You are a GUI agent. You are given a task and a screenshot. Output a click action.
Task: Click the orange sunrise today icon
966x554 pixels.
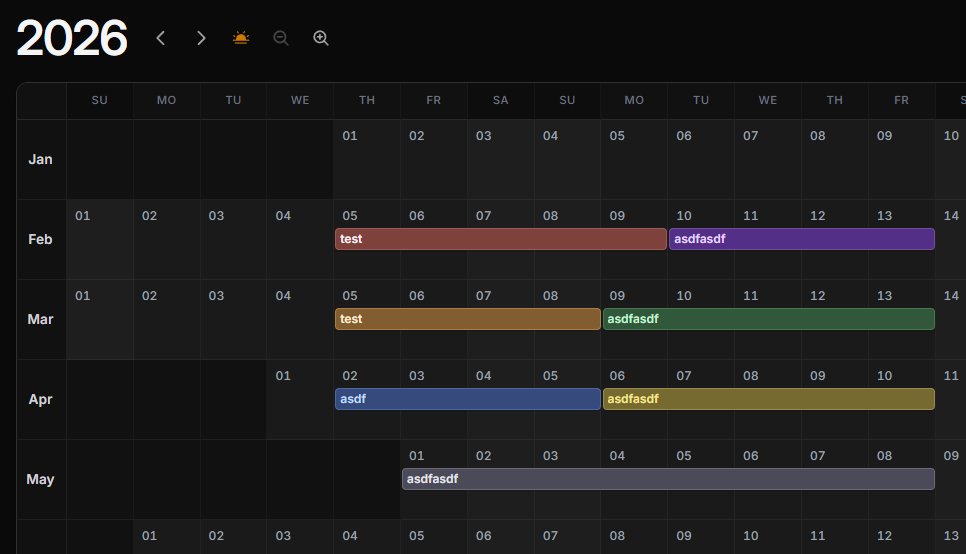[241, 38]
